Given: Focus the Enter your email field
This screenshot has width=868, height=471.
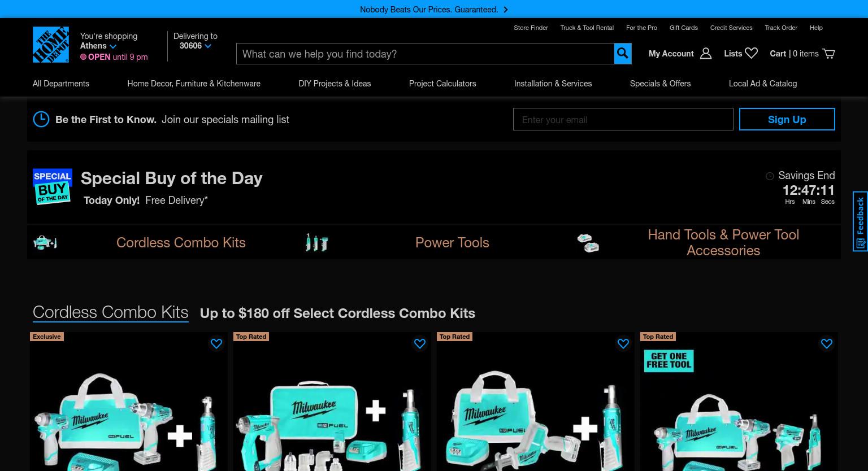Looking at the screenshot, I should (x=623, y=119).
